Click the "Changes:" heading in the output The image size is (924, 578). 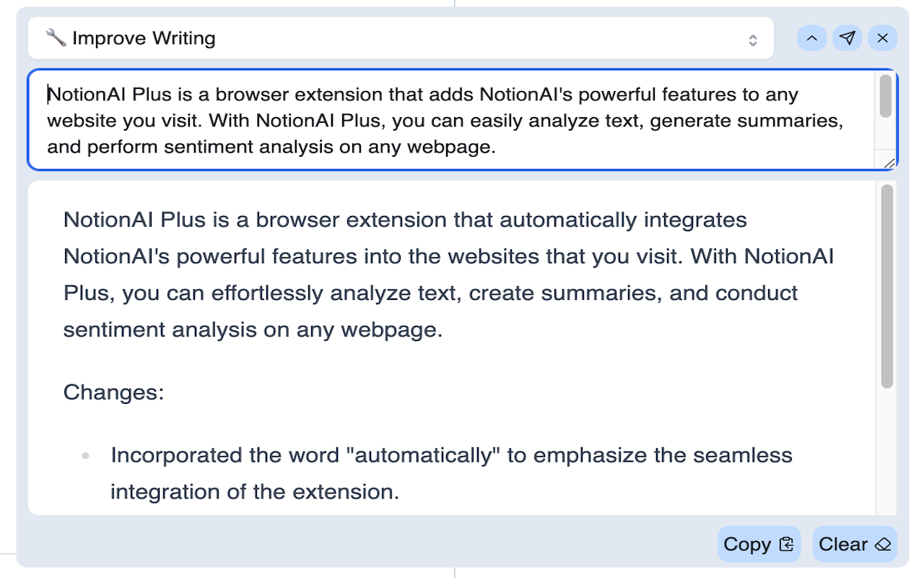point(114,392)
